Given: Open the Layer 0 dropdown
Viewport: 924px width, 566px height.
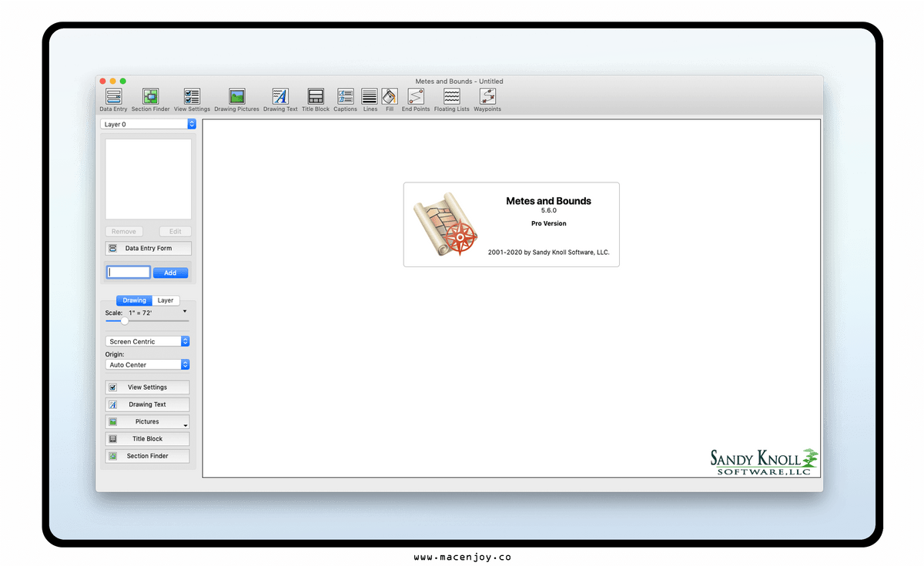Looking at the screenshot, I should pos(148,124).
